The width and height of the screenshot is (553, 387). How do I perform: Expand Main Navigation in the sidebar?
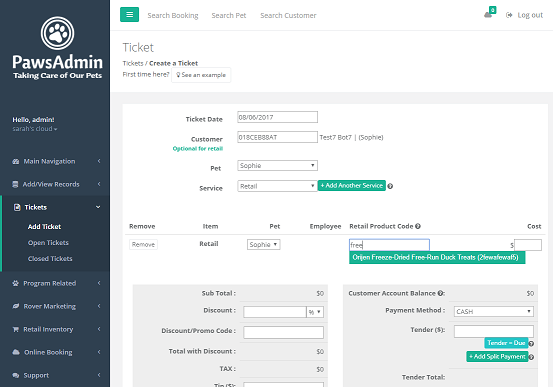55,161
